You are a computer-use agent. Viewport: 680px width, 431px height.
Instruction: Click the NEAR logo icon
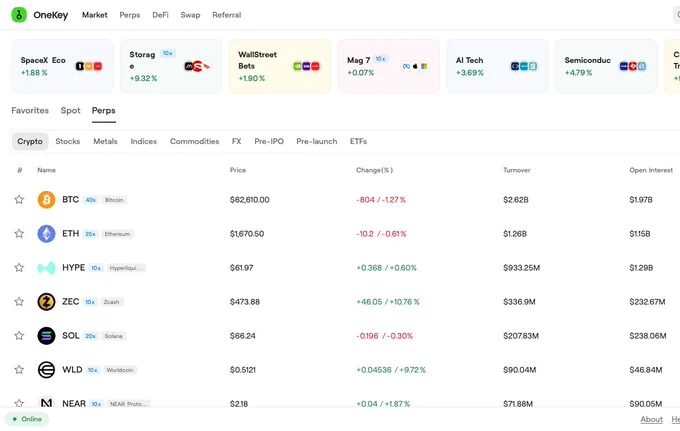(x=46, y=402)
